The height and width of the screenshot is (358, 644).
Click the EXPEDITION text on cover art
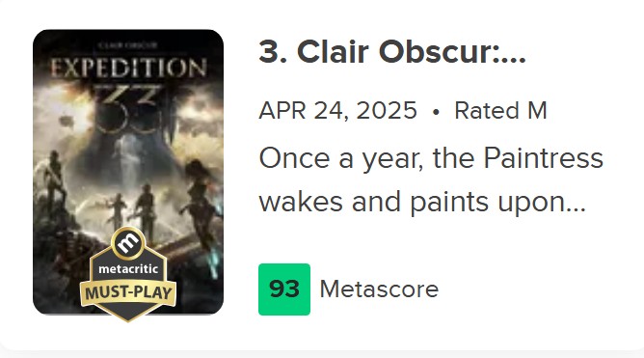[x=128, y=68]
